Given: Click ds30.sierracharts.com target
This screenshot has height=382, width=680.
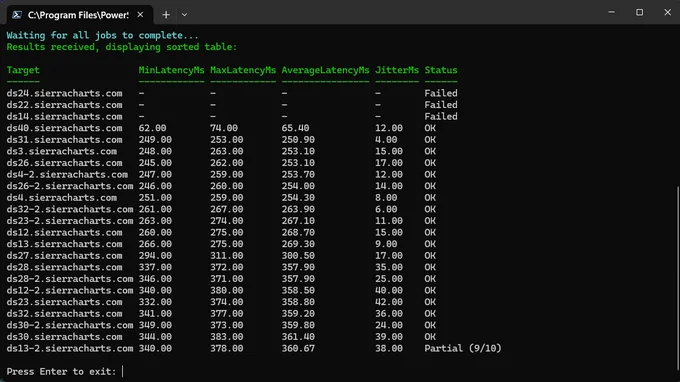Looking at the screenshot, I should pyautogui.click(x=64, y=337).
